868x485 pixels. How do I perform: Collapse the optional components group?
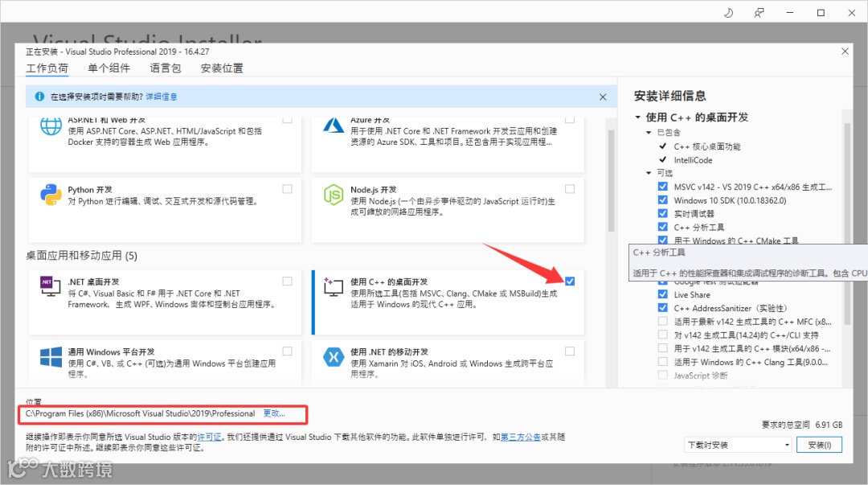click(x=649, y=173)
